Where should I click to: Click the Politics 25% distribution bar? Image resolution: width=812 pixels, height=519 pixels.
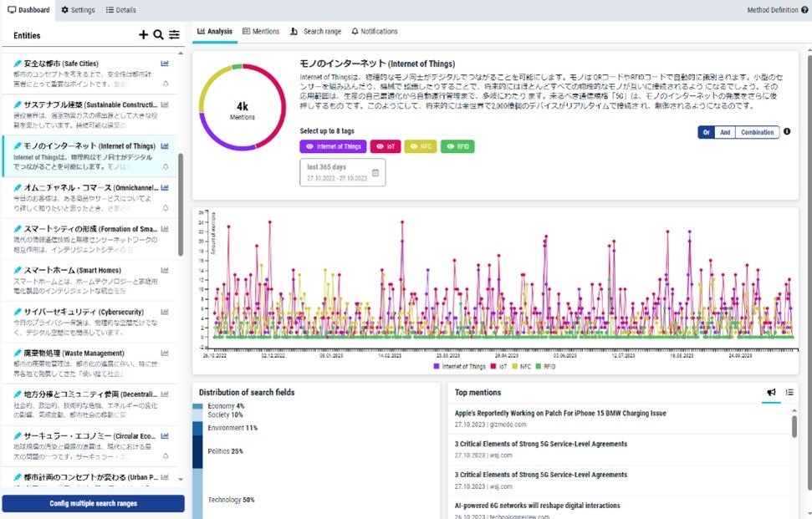[197, 452]
